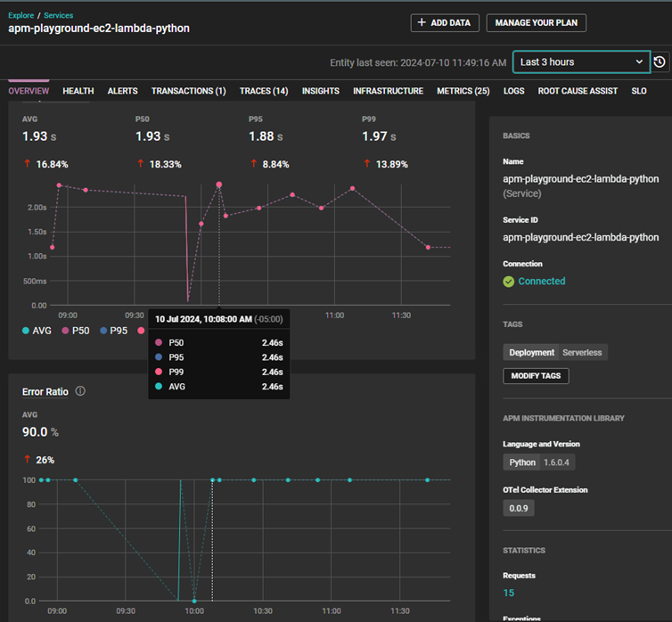Click the P95 1.88 s latency value
This screenshot has width=672, height=622.
[x=266, y=136]
